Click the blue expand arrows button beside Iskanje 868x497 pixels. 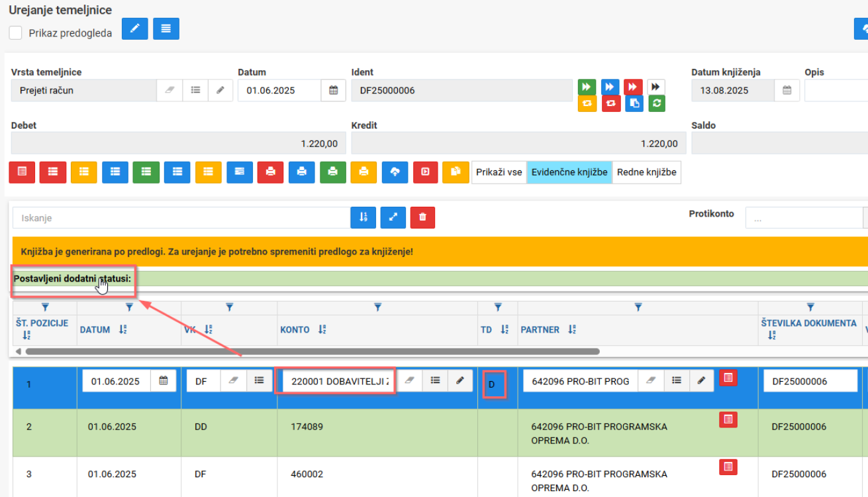click(393, 217)
